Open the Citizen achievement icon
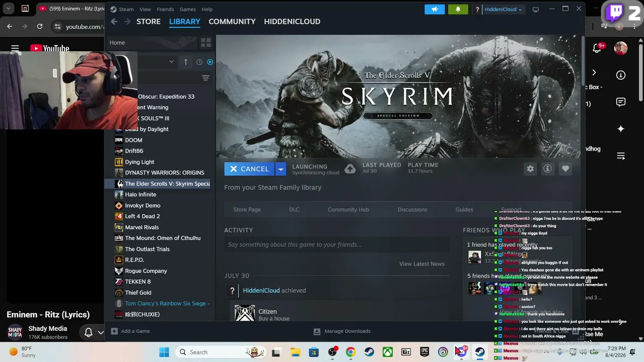The image size is (644, 362). point(245,313)
